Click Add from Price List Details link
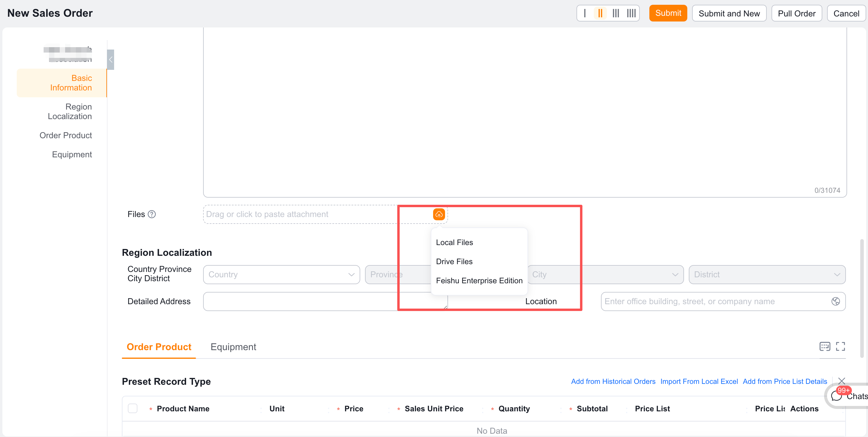The height and width of the screenshot is (437, 868). (x=785, y=381)
